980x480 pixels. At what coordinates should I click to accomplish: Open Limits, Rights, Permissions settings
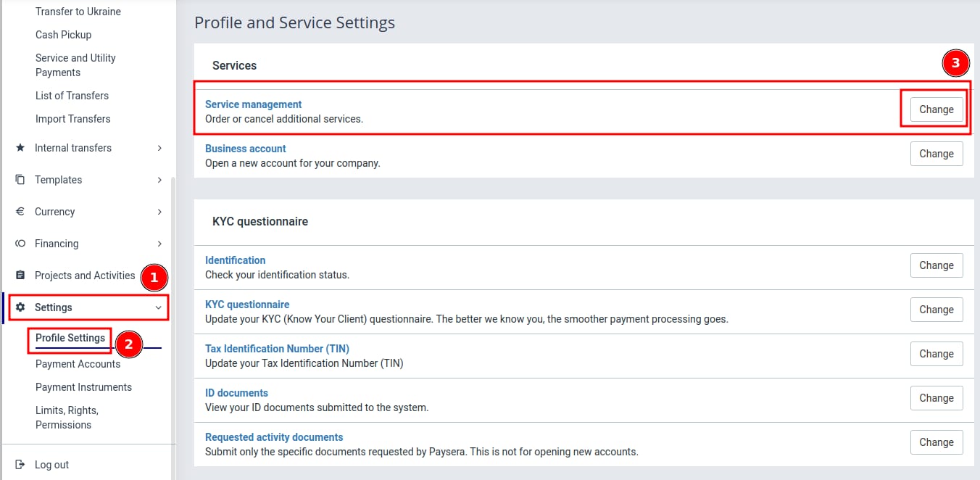(x=67, y=418)
